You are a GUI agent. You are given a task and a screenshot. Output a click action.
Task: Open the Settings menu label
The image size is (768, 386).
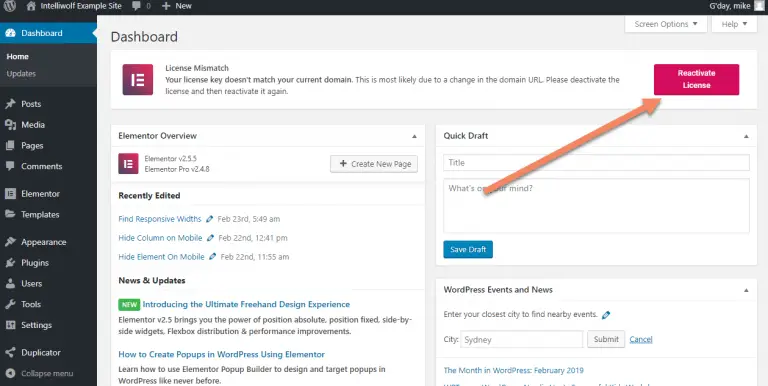[36, 325]
